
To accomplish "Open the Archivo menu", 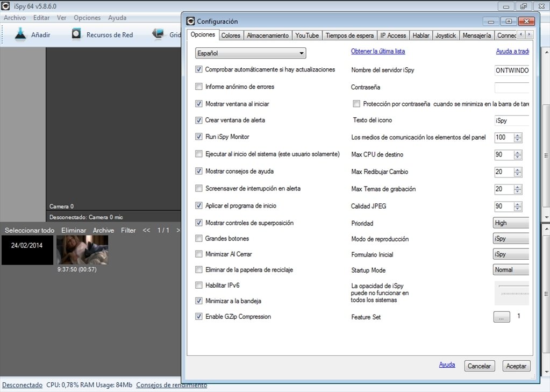I will [15, 18].
